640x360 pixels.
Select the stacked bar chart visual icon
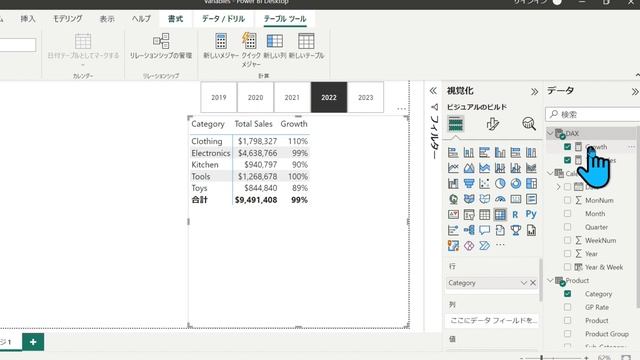(x=453, y=153)
